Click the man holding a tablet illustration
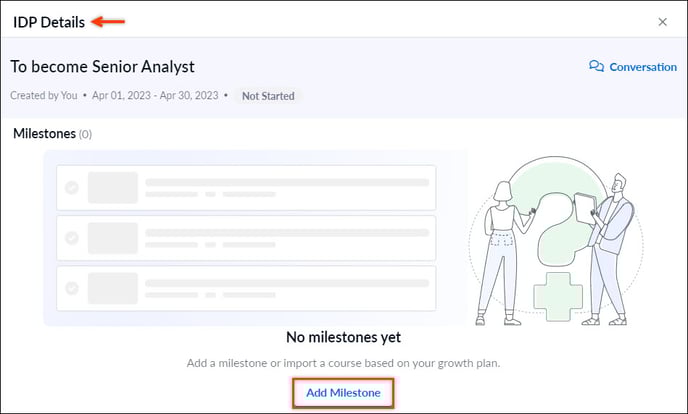This screenshot has height=414, width=688. pos(608,249)
